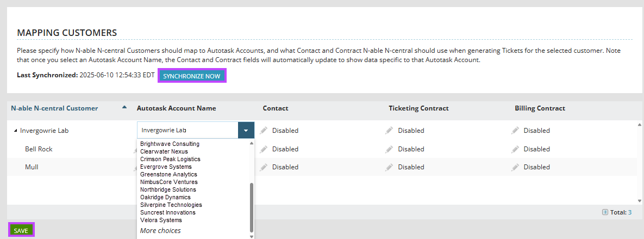The image size is (644, 239).
Task: Click Ticketing Contract pencil for Bell Rock
Action: [389, 149]
